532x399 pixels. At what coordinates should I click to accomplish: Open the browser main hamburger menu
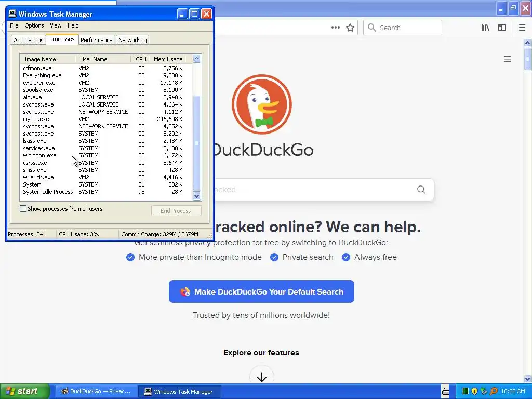[522, 28]
